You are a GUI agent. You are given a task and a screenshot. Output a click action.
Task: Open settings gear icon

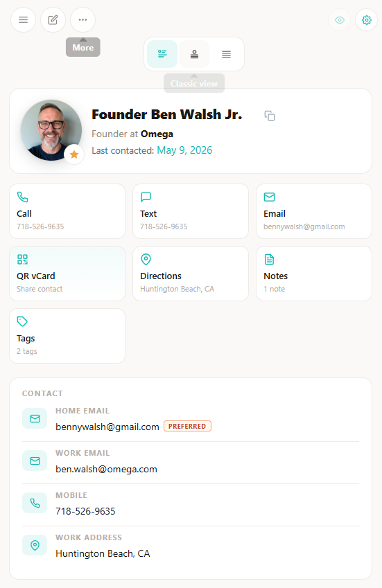tap(367, 20)
